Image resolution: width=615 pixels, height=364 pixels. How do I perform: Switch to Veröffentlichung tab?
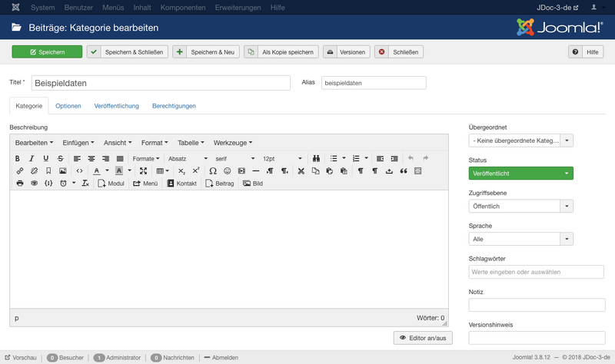coord(117,106)
